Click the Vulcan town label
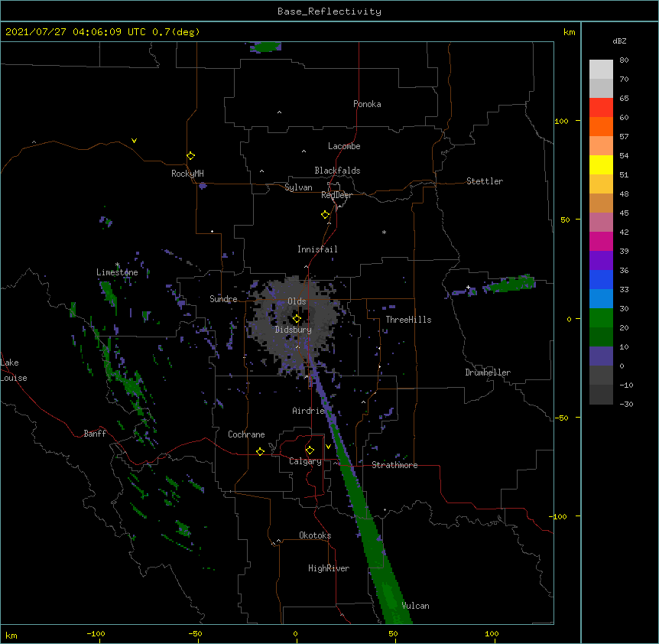Screen dimensions: 659x644 [415, 606]
